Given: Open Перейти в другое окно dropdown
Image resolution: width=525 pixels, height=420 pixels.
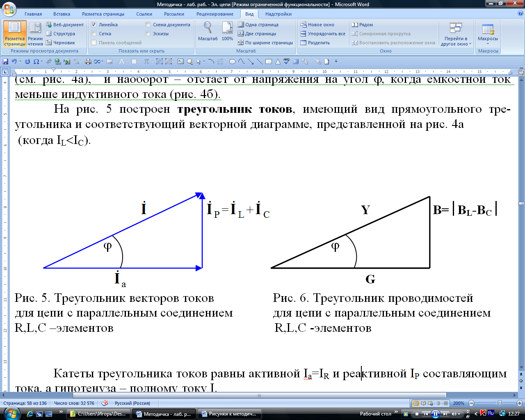Looking at the screenshot, I should [456, 34].
